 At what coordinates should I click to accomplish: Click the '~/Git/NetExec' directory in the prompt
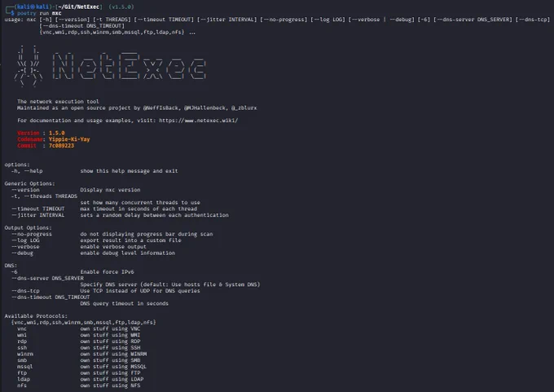click(x=79, y=7)
